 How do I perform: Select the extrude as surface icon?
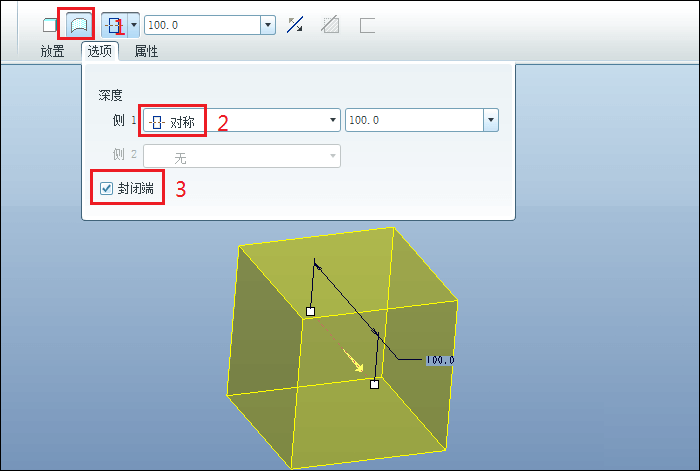79,25
